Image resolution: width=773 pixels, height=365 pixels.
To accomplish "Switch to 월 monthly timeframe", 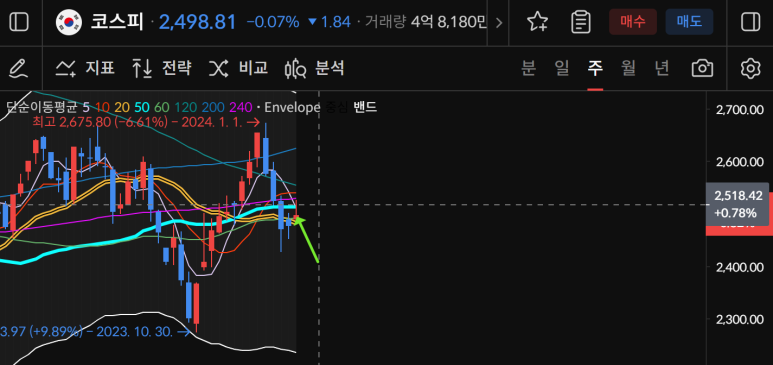I will (629, 68).
